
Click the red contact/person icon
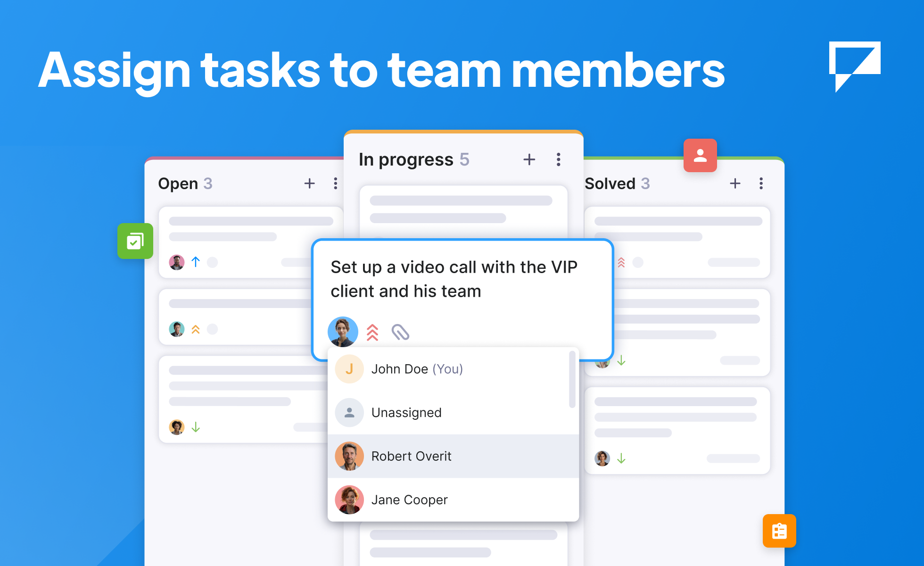[x=698, y=155]
